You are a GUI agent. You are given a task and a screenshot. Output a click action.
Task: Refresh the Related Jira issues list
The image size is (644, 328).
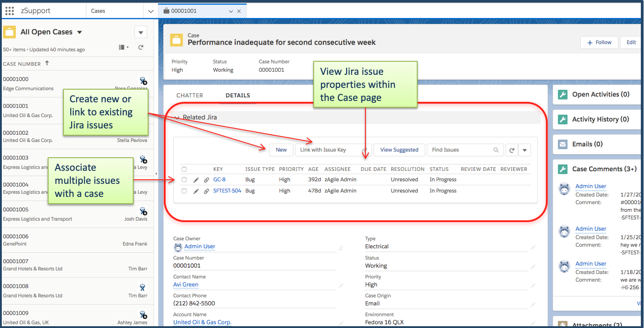click(512, 150)
